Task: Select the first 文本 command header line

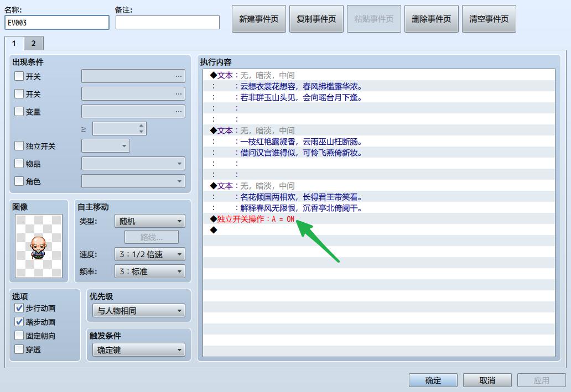Action: [x=378, y=75]
